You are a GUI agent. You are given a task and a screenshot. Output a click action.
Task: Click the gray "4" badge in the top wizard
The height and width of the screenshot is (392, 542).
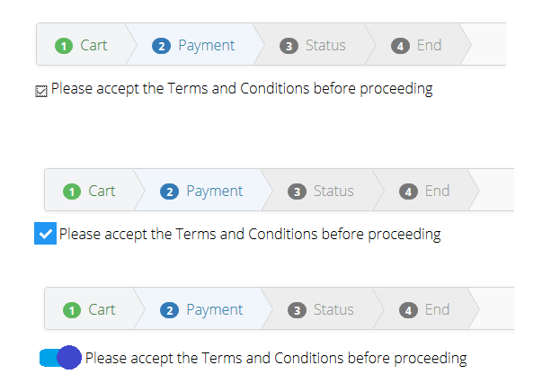(401, 46)
